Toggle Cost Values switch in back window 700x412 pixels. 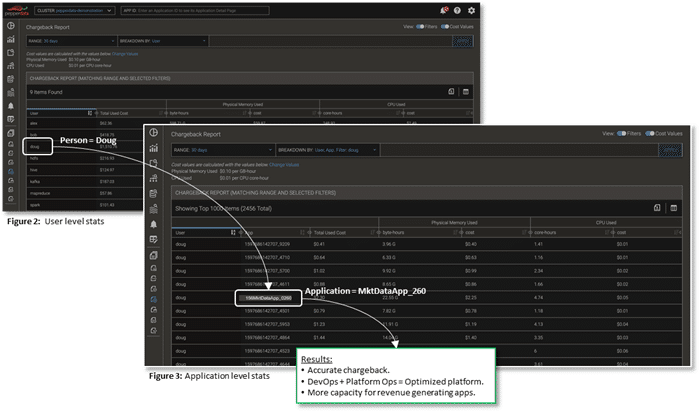[x=445, y=26]
